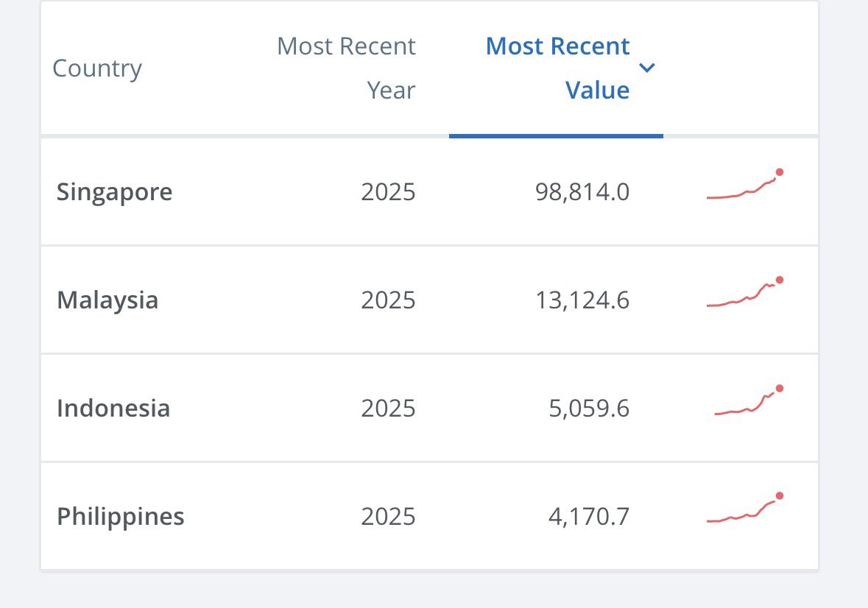
Task: Open the Philippines country link
Action: click(x=121, y=517)
